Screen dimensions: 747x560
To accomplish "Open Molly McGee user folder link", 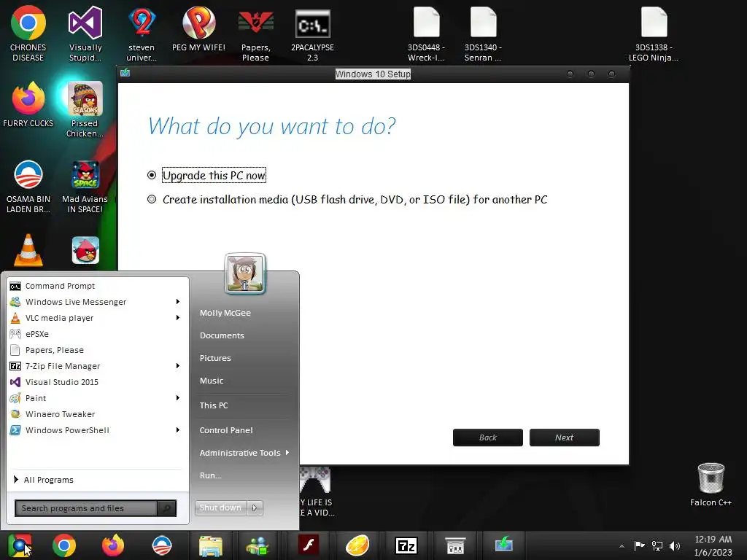I will 225,313.
